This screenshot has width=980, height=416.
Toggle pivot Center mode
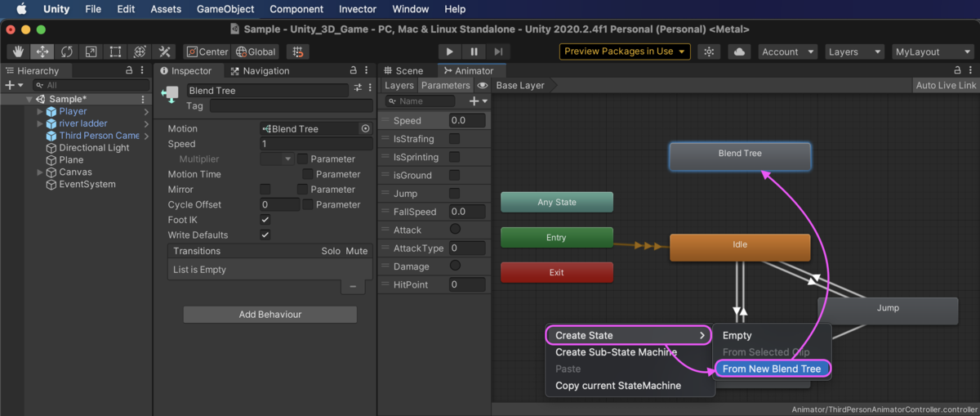coord(207,51)
